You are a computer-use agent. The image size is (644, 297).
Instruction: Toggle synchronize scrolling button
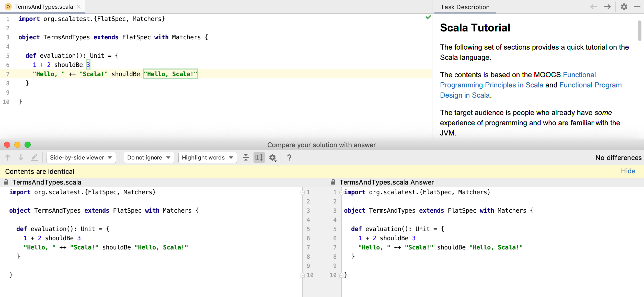pos(259,157)
